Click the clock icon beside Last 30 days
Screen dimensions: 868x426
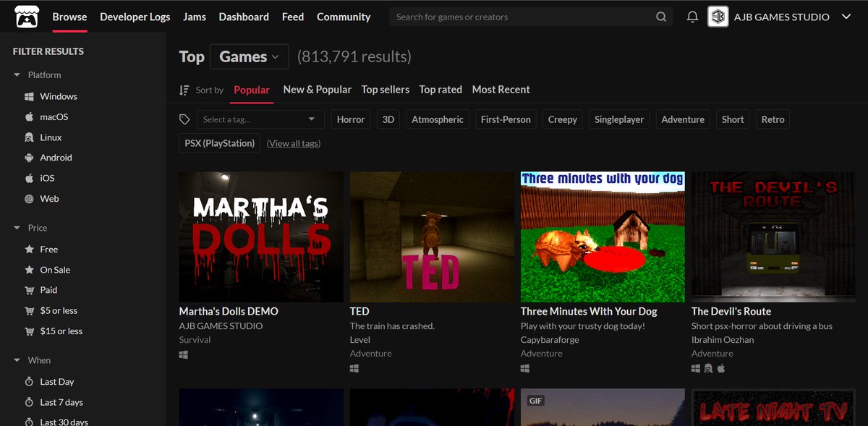(29, 422)
